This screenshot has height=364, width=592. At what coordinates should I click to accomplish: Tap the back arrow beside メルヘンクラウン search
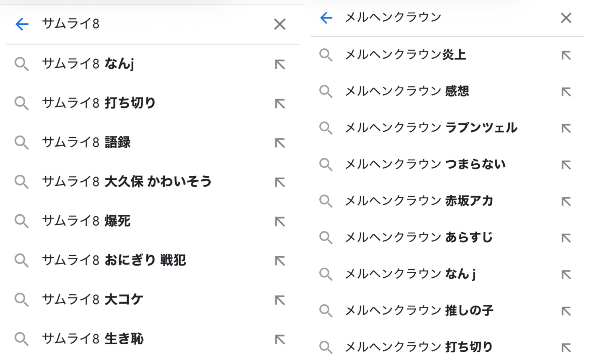[x=326, y=18]
